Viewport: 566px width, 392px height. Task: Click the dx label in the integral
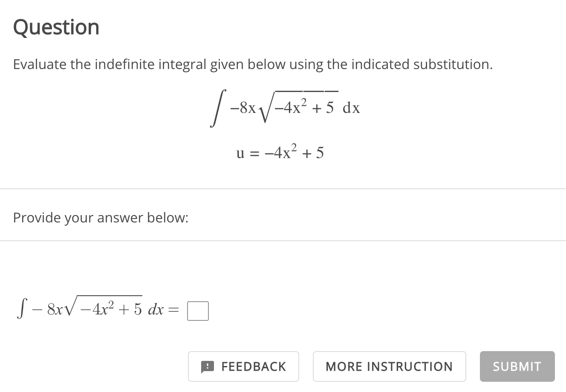pos(351,108)
